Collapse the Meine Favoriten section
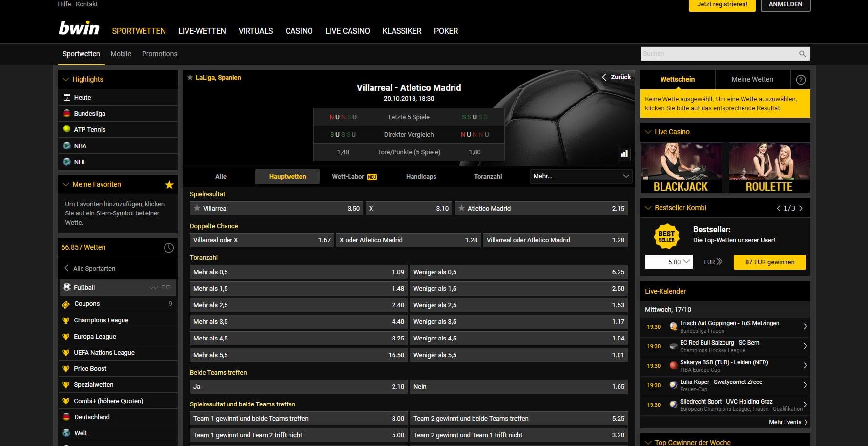 click(66, 184)
